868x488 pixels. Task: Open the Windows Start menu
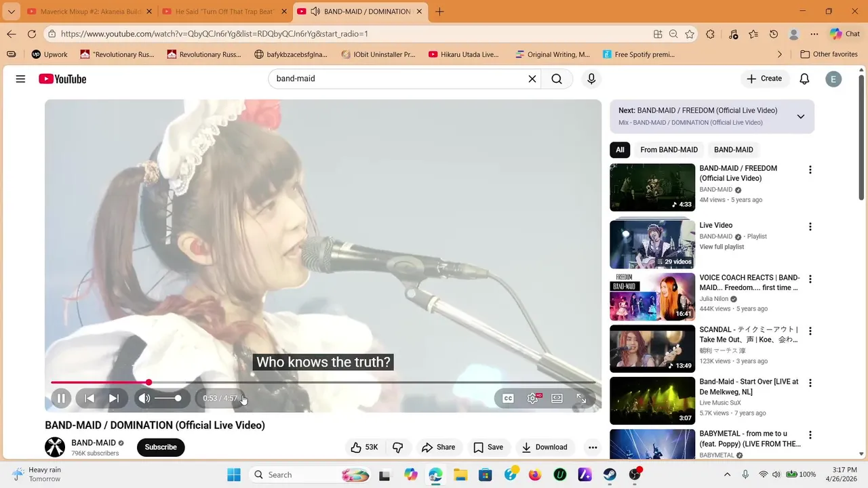click(x=234, y=474)
